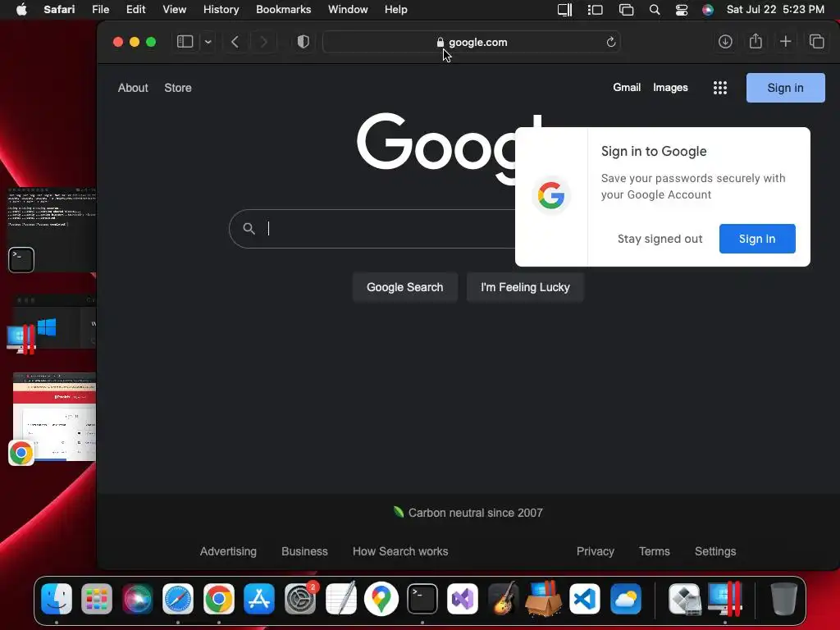
Task: Toggle Stage Manager icon in menu bar
Action: pyautogui.click(x=595, y=10)
